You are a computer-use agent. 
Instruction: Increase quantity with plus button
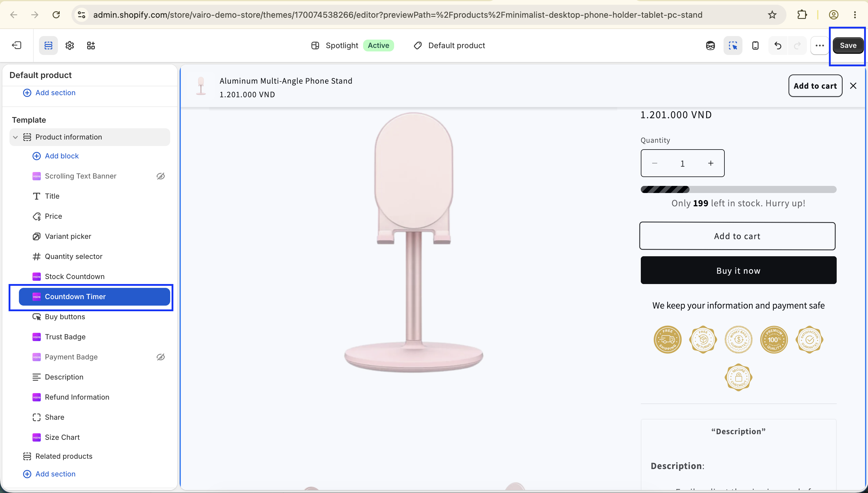[x=711, y=163]
